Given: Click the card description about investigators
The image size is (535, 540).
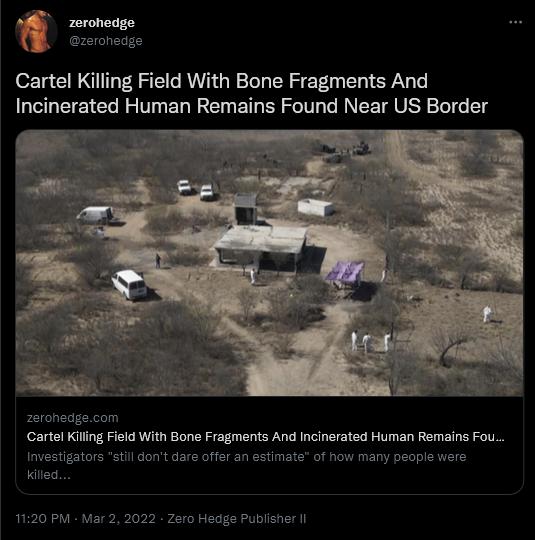Looking at the screenshot, I should [x=246, y=466].
